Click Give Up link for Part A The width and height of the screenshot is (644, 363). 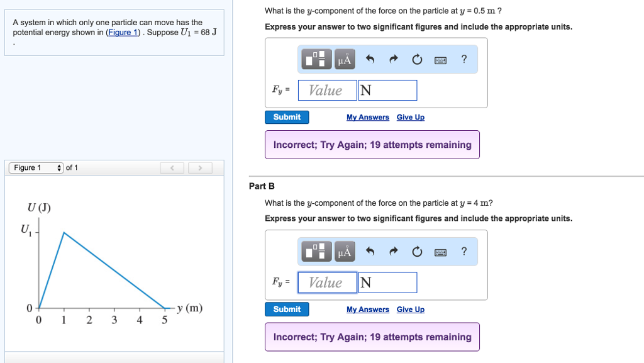(x=410, y=118)
